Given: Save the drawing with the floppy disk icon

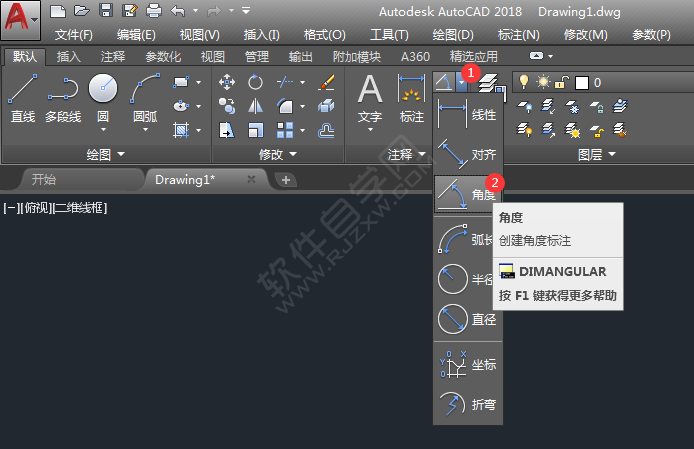Looking at the screenshot, I should tap(106, 11).
